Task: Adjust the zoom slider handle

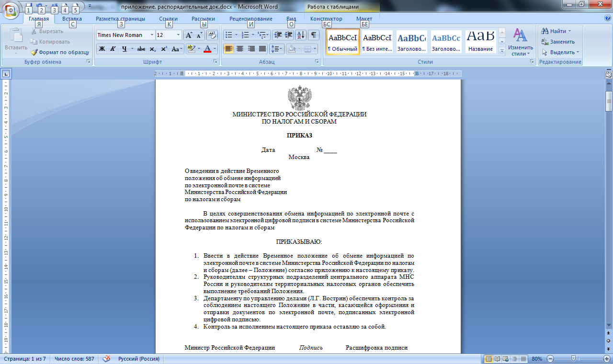Action: (x=573, y=359)
